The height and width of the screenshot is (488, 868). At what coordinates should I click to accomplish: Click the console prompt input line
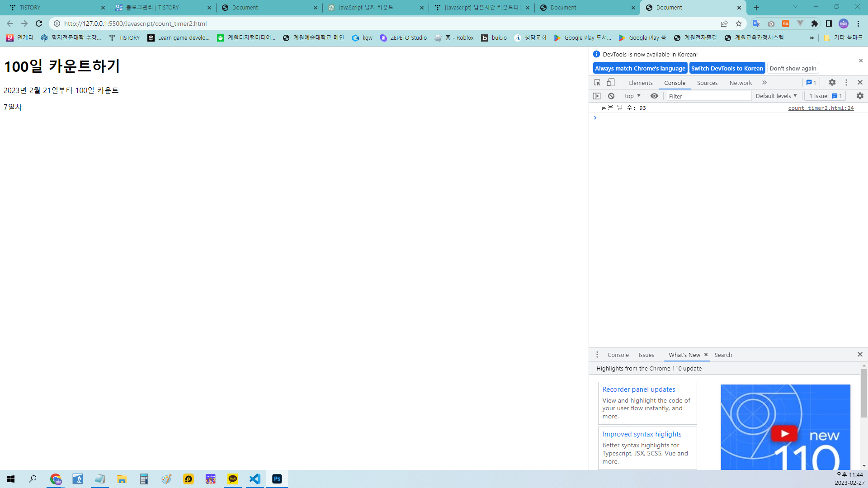[728, 118]
